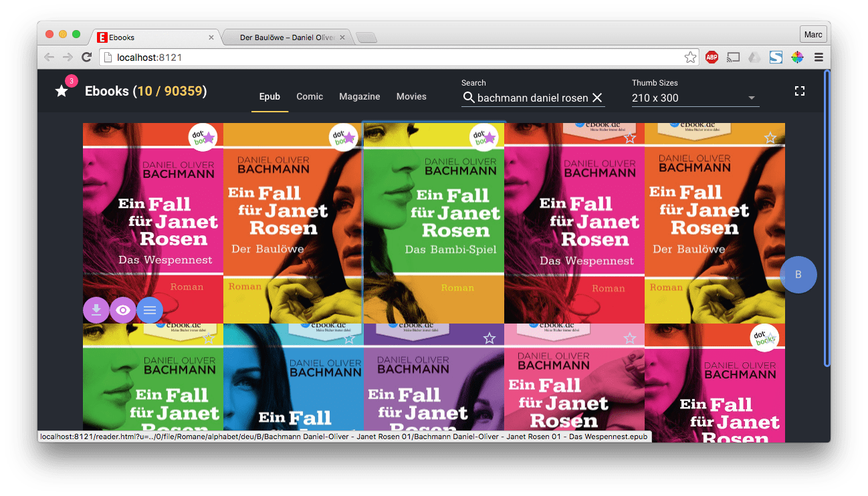Open the ebook.de Der Baulöwe cover

(715, 223)
